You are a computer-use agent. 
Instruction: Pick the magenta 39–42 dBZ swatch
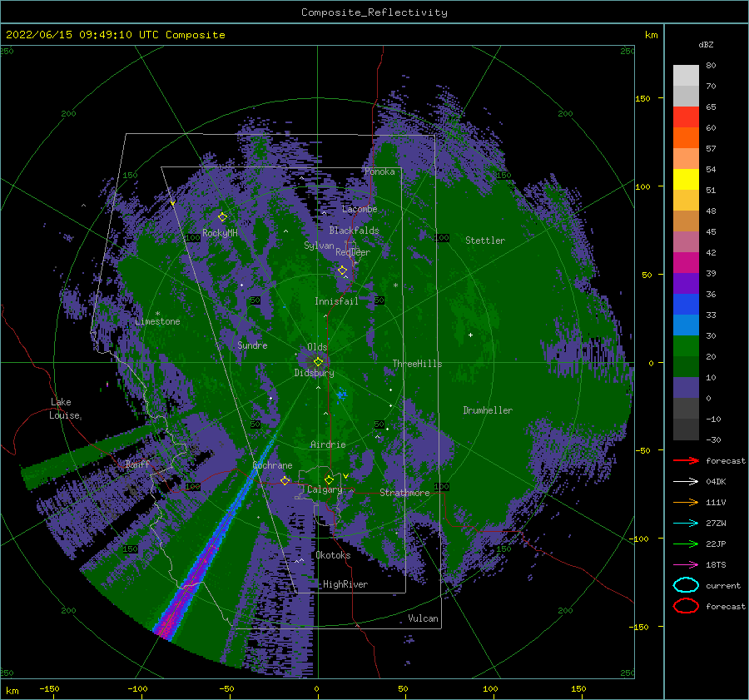tap(686, 263)
